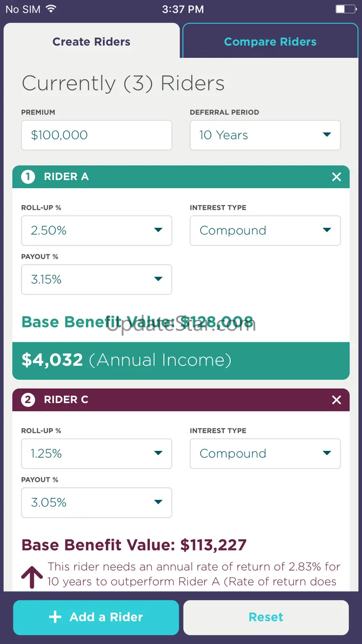Expand Rider C Roll-Up % dropdown
Image resolution: width=362 pixels, height=644 pixels.
click(97, 454)
